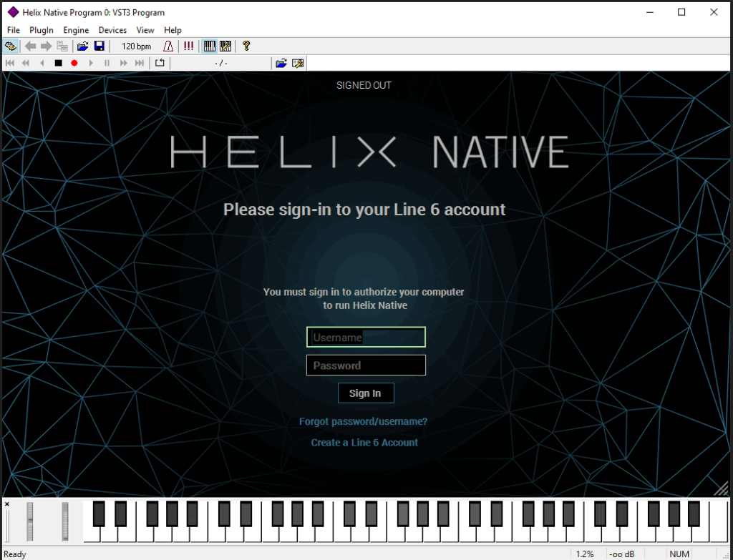Open keyboard configuration icon with wrench
The image size is (733, 560).
point(225,46)
